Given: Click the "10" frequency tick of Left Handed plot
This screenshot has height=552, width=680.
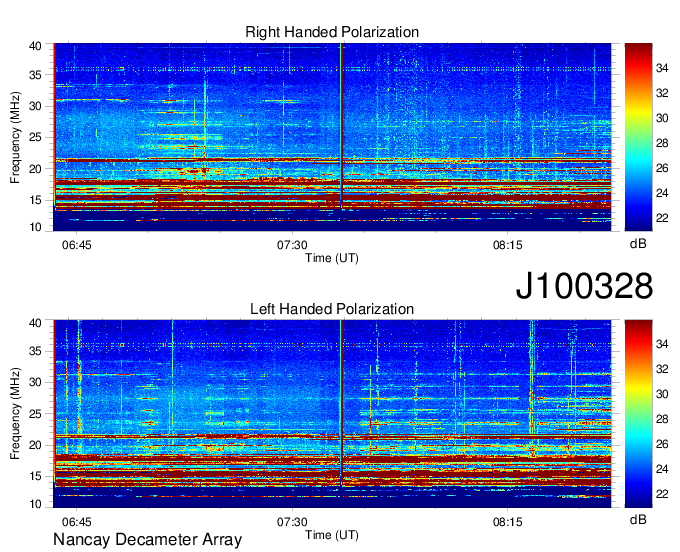Looking at the screenshot, I should click(x=35, y=504).
